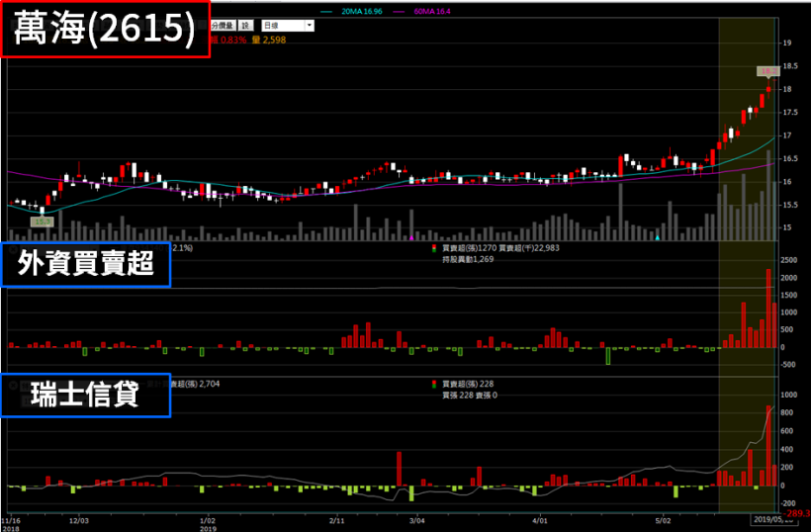
Task: Click the 分價量 button
Action: click(223, 26)
